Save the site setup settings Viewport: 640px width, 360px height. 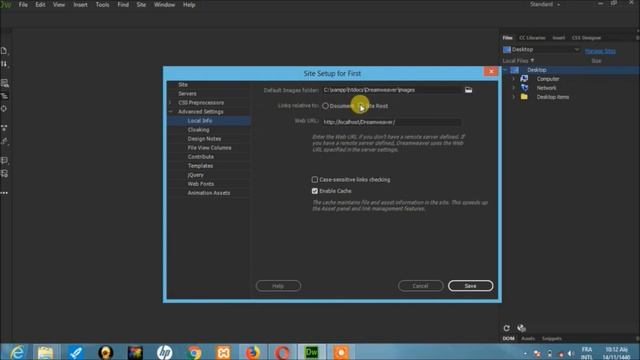(x=470, y=286)
